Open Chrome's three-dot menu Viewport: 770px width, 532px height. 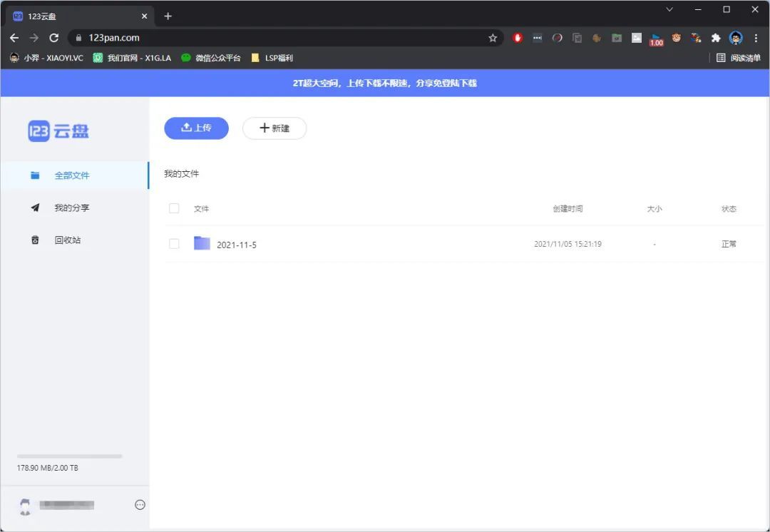(x=756, y=38)
